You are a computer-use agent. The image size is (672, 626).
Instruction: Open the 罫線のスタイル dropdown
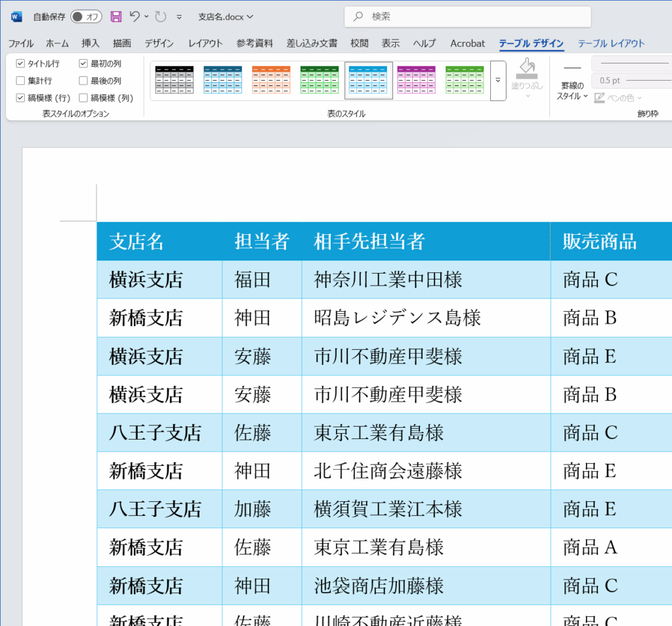(572, 91)
